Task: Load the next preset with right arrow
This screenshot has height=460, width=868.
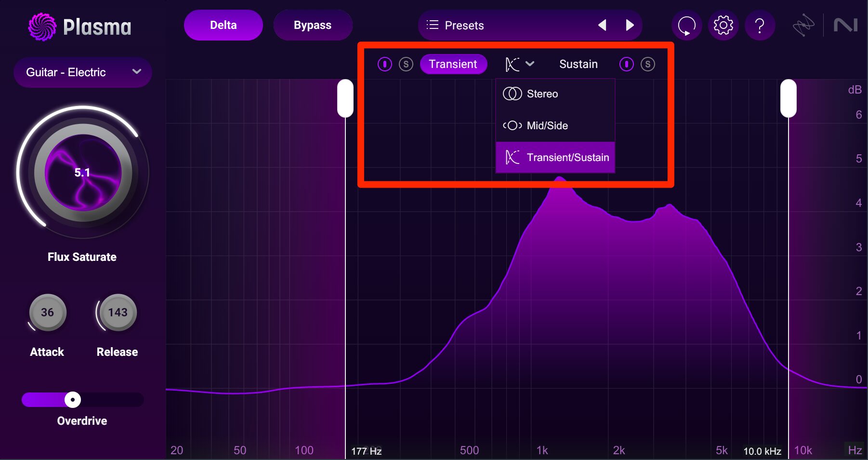Action: click(630, 25)
